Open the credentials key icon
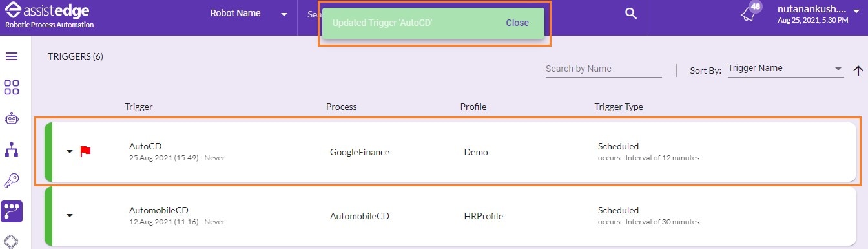 pyautogui.click(x=12, y=180)
